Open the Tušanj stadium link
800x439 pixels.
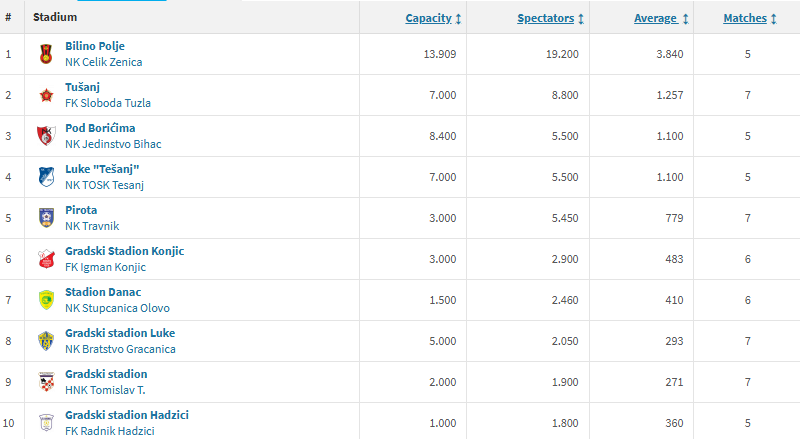coord(86,87)
